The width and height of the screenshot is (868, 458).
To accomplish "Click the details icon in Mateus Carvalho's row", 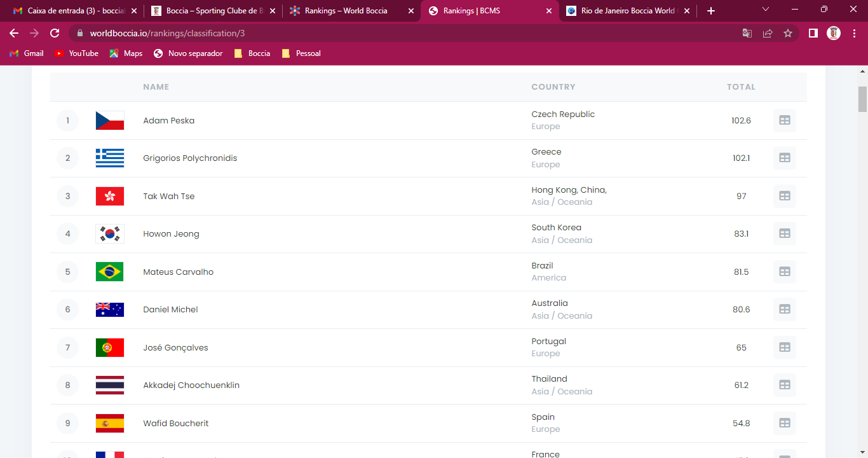I will click(784, 272).
